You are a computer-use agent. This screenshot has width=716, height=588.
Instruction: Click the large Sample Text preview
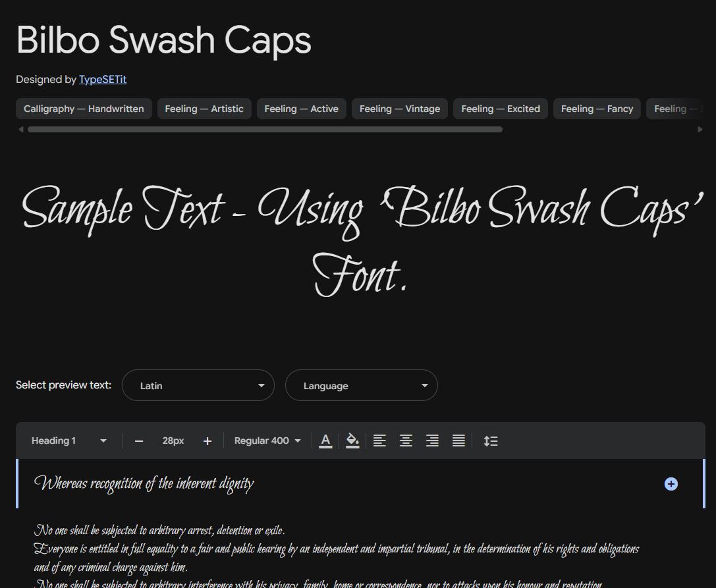point(362,240)
